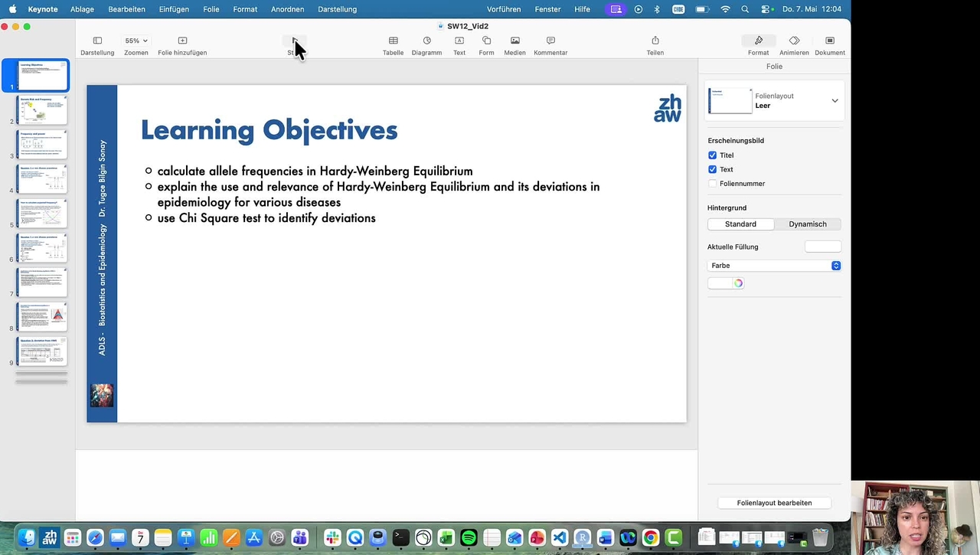This screenshot has width=980, height=555.
Task: Click the Folienlayout bearbeiten button
Action: pos(774,503)
